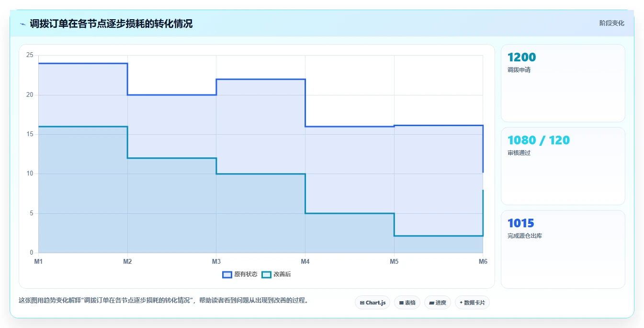Click the 数据卡片 tag pill
644x328 pixels.
point(472,303)
